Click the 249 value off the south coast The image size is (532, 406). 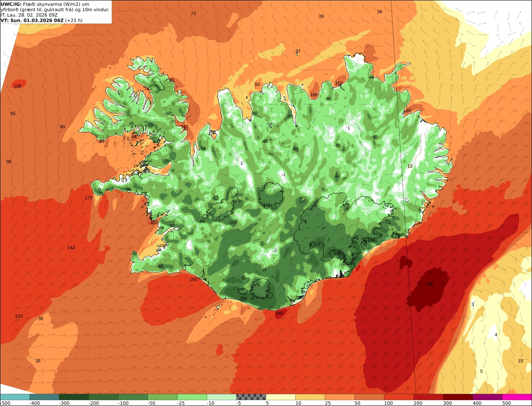coord(279,313)
